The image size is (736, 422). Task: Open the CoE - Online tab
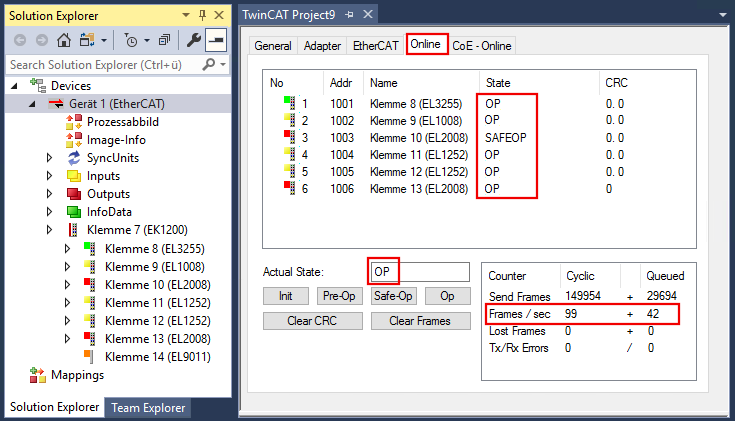pos(482,46)
